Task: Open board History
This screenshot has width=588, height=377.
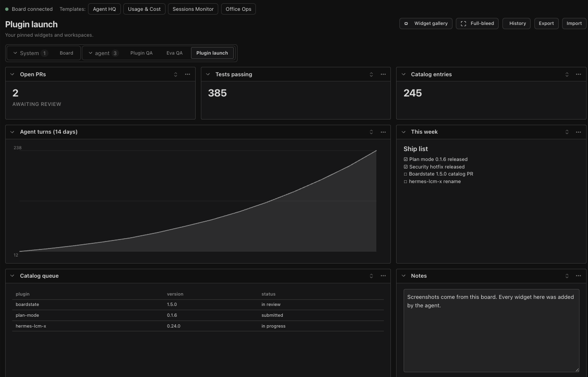Action: point(516,24)
